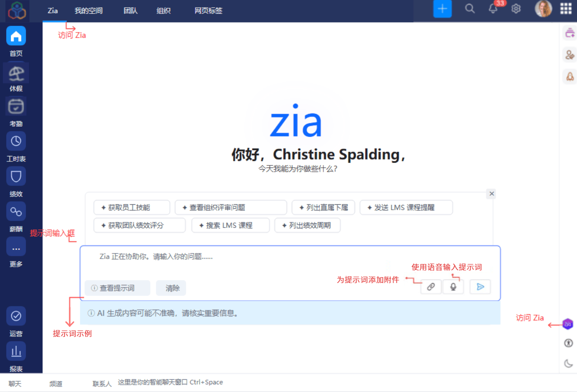Click the 清除 clear button
The image size is (577, 392).
pos(171,288)
